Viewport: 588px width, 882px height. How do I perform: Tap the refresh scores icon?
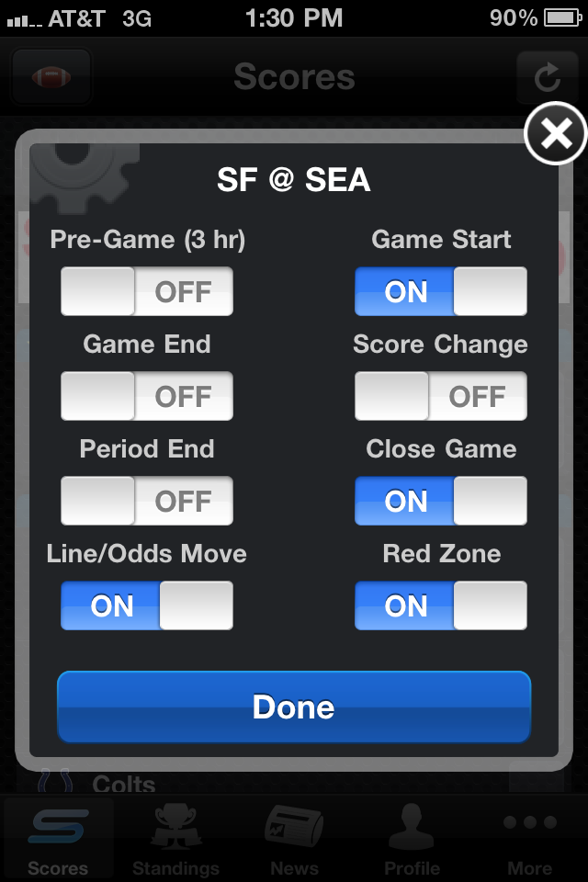tap(548, 77)
